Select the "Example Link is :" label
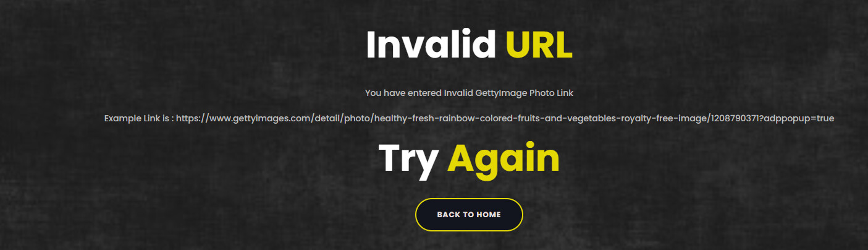Image resolution: width=868 pixels, height=250 pixels. point(139,118)
